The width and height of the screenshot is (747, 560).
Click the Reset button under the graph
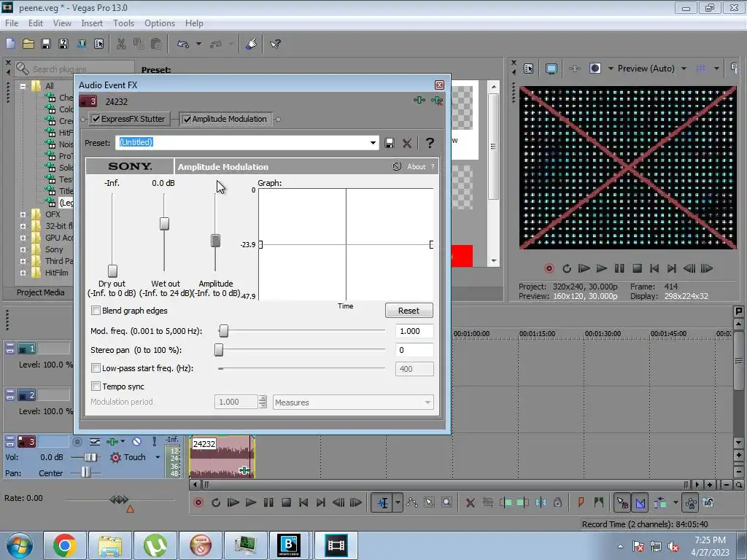click(x=409, y=311)
